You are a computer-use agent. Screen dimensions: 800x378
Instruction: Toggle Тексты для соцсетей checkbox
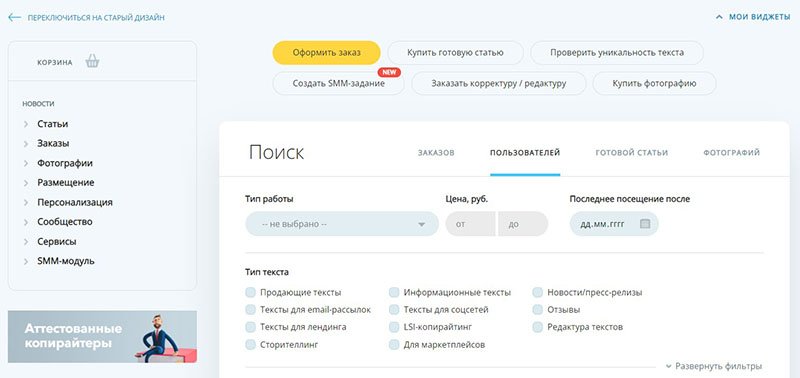click(x=394, y=310)
